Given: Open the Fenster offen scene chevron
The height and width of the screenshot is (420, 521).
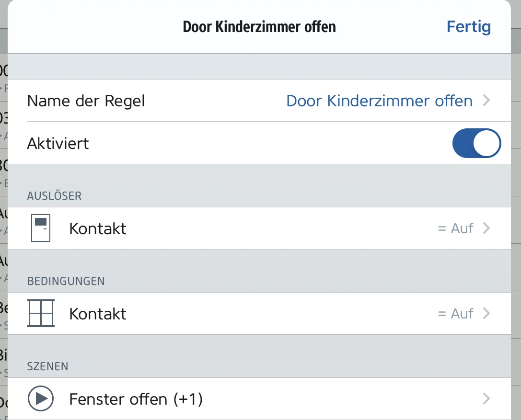Looking at the screenshot, I should [x=487, y=398].
